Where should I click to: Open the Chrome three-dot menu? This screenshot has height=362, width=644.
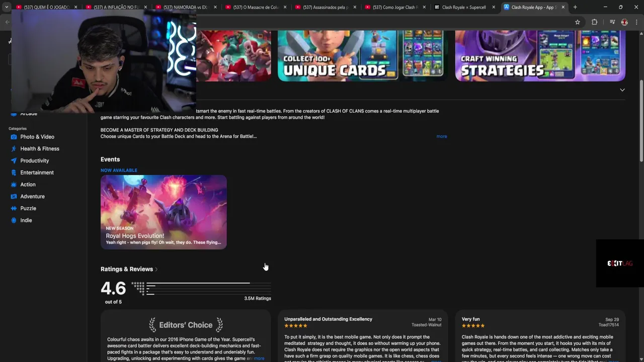point(636,22)
